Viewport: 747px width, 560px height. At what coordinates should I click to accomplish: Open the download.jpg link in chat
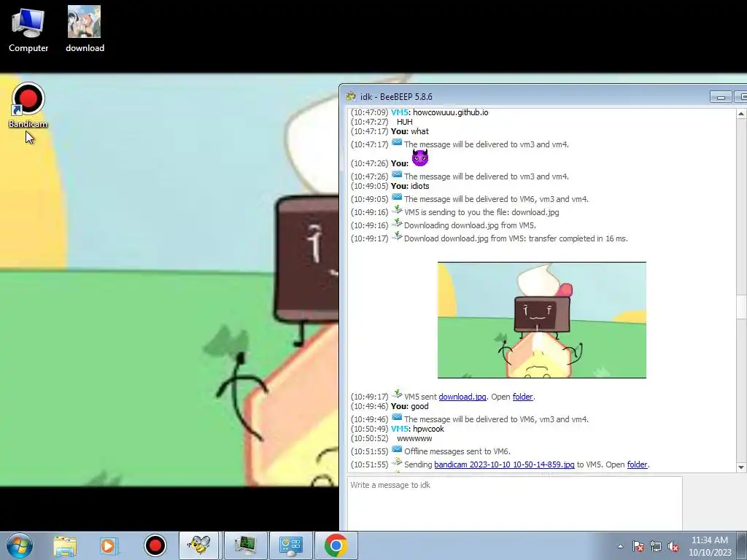click(x=462, y=397)
